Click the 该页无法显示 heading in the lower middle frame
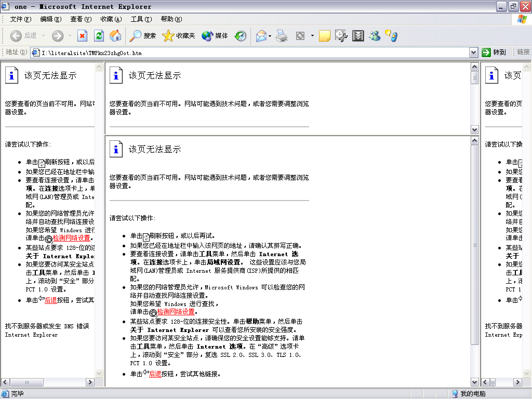This screenshot has width=532, height=399. pos(155,149)
